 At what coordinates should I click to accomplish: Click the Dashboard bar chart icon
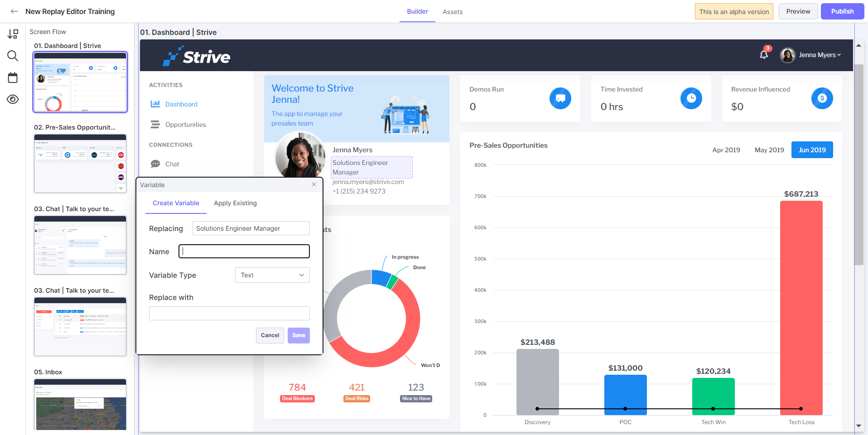[155, 104]
